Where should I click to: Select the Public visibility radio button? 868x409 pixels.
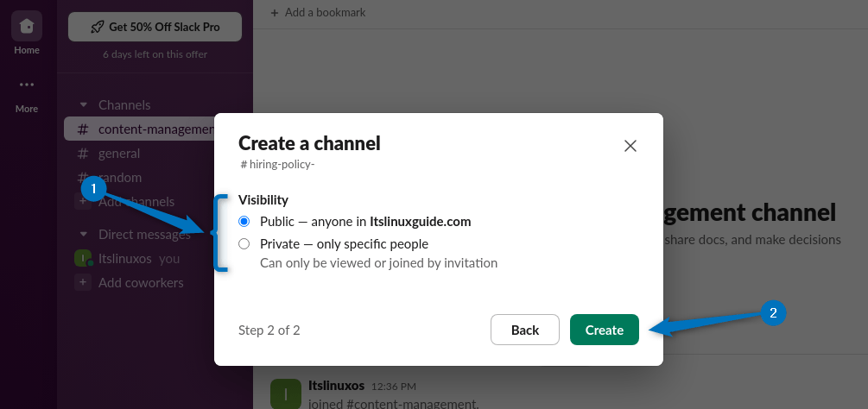point(244,222)
